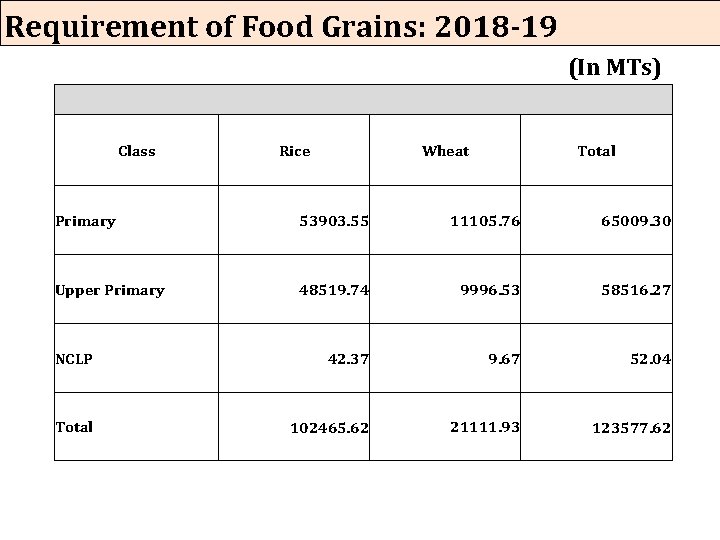Select NCLP wheat value 9.67
Viewport: 720px width, 540px height.
tap(502, 359)
